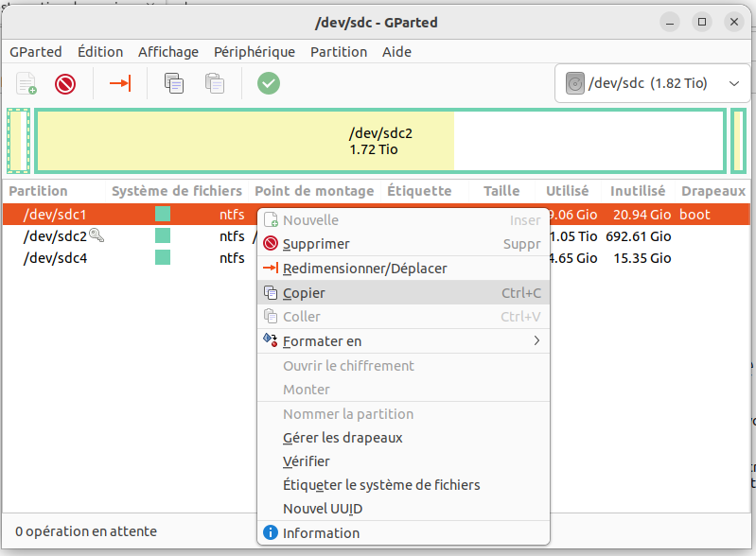Image resolution: width=756 pixels, height=556 pixels.
Task: Open the Édition menu
Action: 100,52
